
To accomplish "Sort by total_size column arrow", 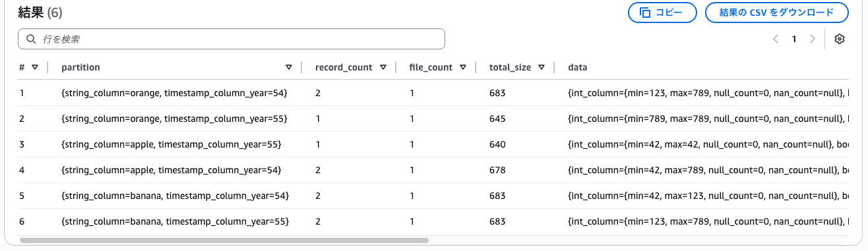I will (542, 67).
